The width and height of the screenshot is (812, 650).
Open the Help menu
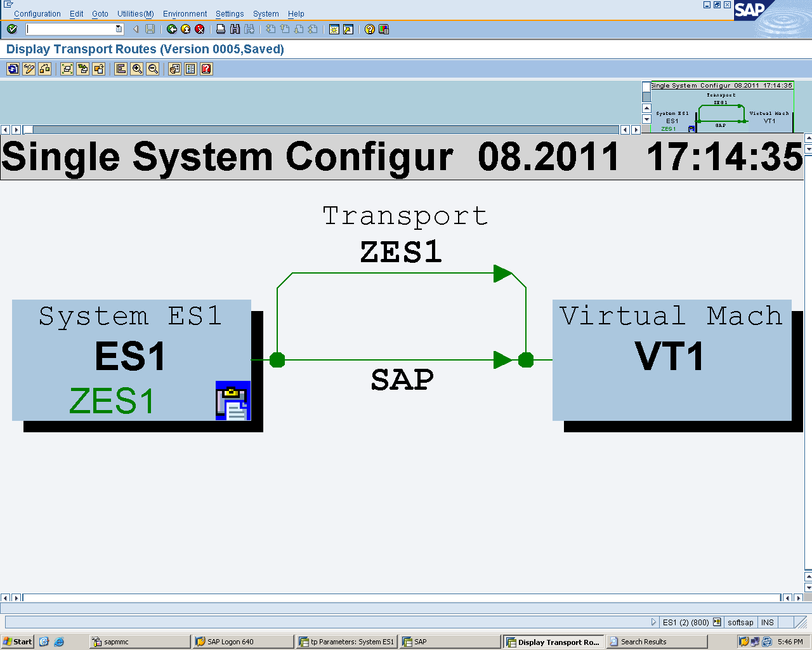[296, 14]
